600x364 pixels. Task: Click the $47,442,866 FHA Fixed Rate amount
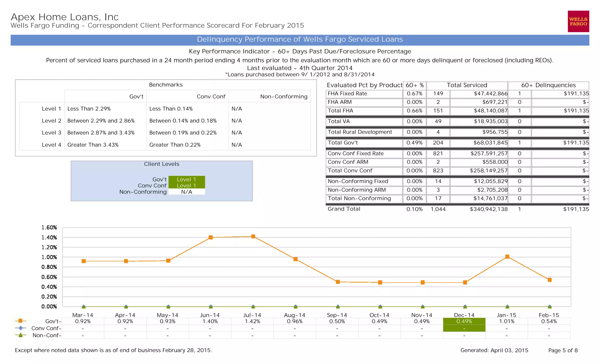(491, 94)
